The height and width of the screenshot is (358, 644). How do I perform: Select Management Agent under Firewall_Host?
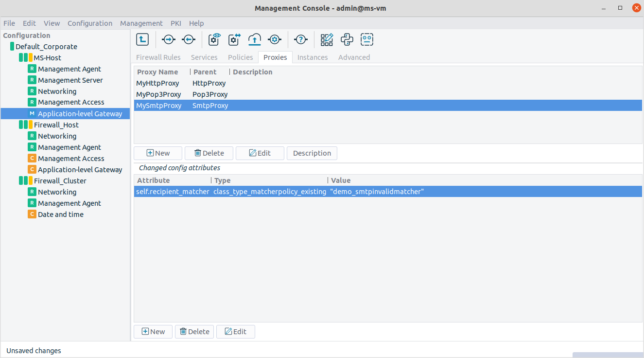click(x=70, y=147)
